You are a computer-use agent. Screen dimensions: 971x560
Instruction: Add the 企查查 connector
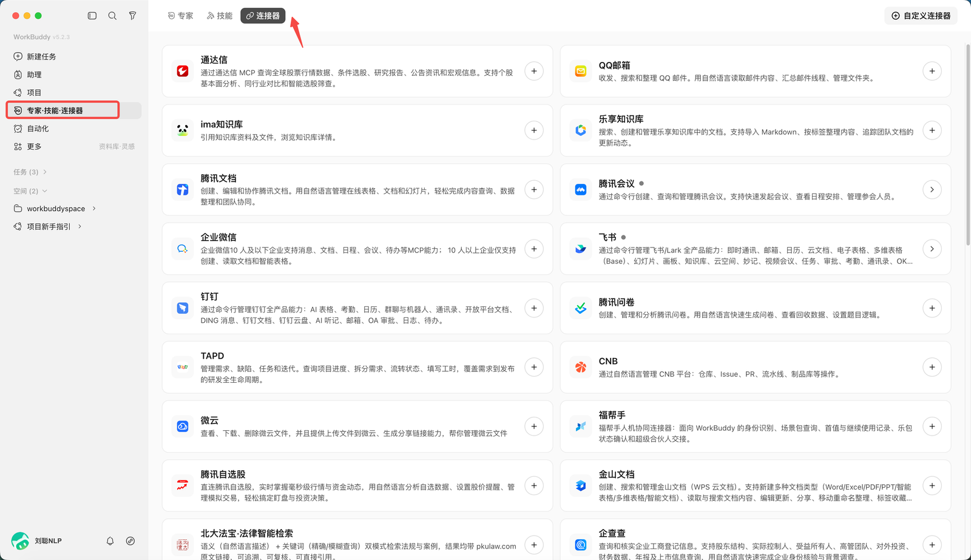(x=932, y=545)
